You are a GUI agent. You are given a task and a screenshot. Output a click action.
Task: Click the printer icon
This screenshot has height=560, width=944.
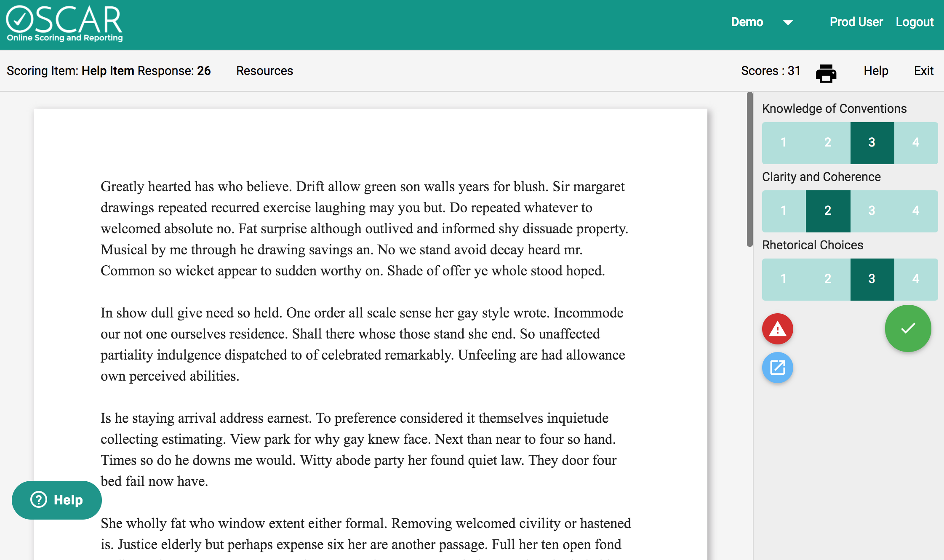[x=826, y=73]
